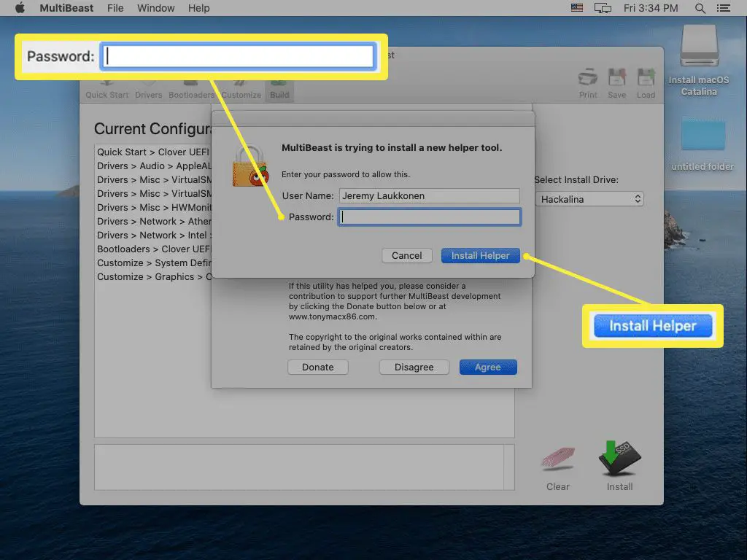The height and width of the screenshot is (560, 747).
Task: Click the Current Configuration heading
Action: (152, 128)
